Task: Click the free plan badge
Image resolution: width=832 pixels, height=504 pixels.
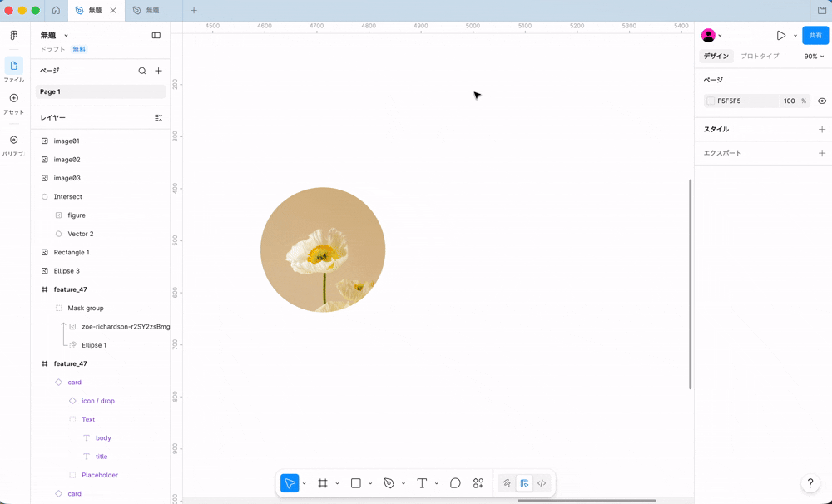Action: (x=79, y=49)
